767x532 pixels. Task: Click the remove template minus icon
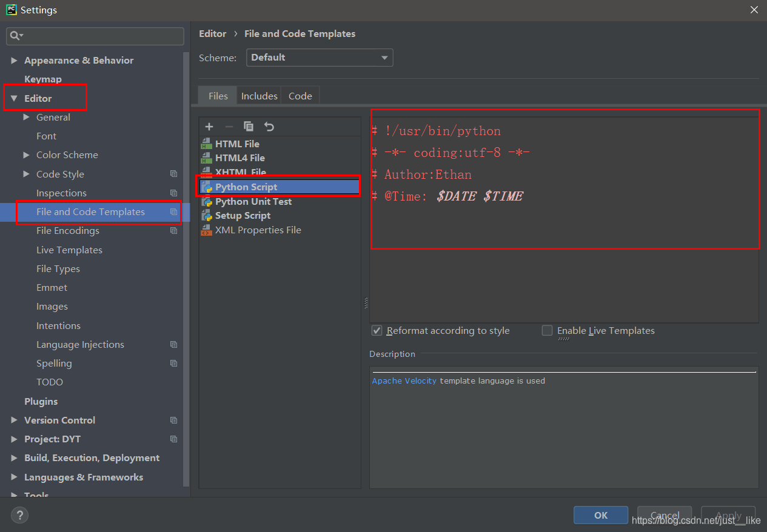[229, 127]
